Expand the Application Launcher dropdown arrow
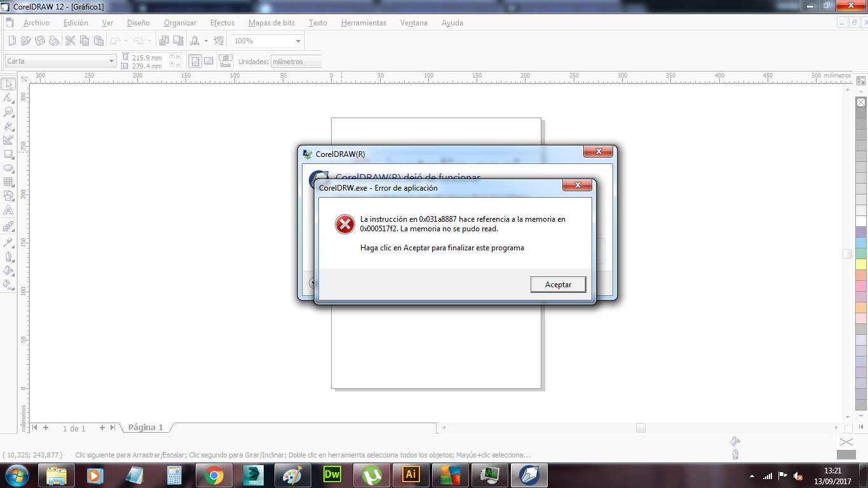This screenshot has height=488, width=868. (x=206, y=41)
